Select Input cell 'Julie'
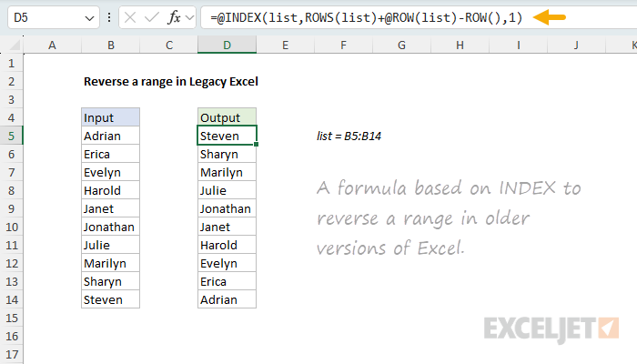The image size is (637, 364). tap(110, 245)
